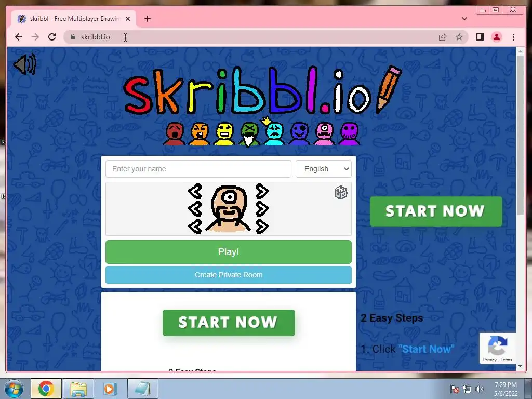Open the browser side panel icon
This screenshot has height=399, width=532.
point(480,37)
